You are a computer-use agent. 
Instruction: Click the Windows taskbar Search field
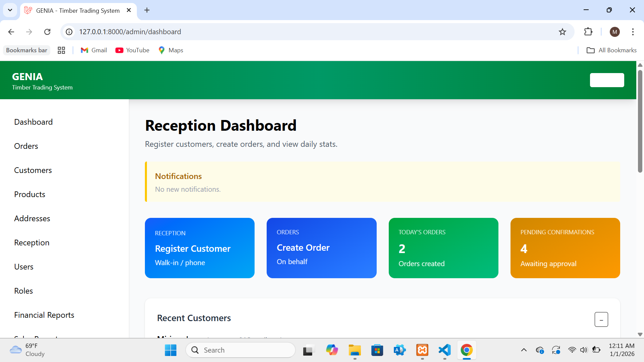240,350
